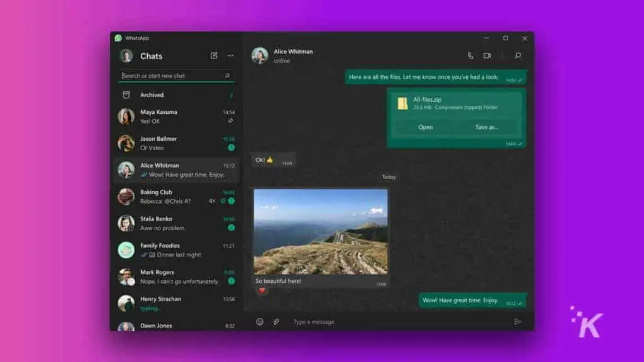The image size is (644, 362).
Task: Focus the Search or start new chat field
Action: [x=176, y=75]
